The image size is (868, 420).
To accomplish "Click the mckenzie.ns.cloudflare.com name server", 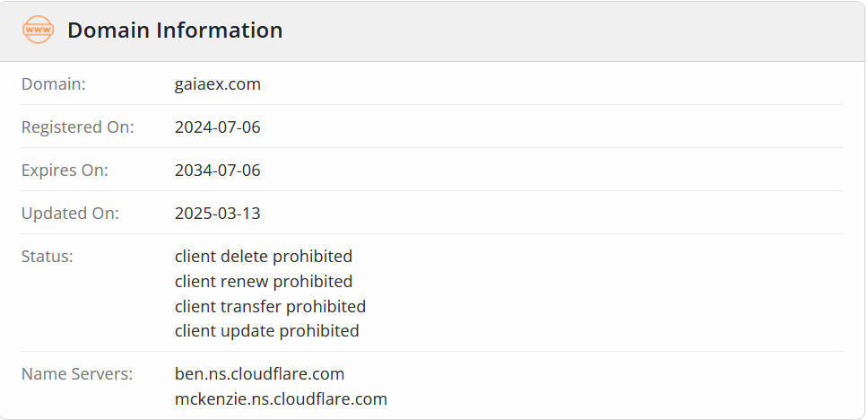I will pyautogui.click(x=282, y=399).
